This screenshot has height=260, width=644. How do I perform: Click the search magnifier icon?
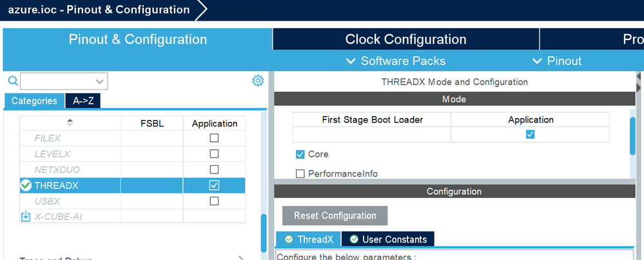tap(13, 81)
